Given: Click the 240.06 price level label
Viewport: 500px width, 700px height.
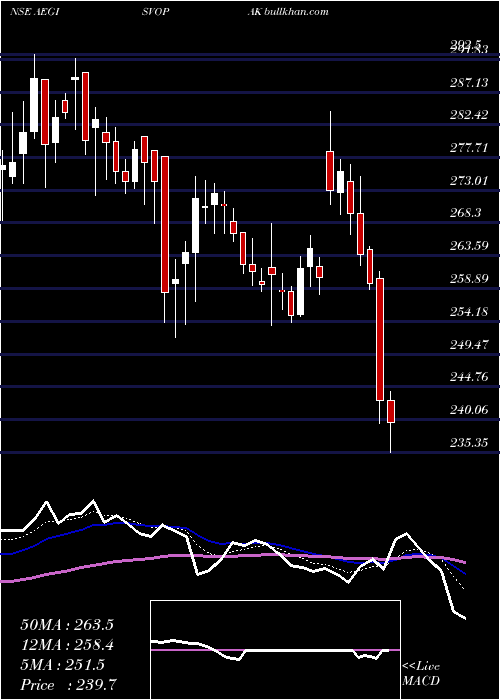Looking at the screenshot, I should click(x=469, y=410).
